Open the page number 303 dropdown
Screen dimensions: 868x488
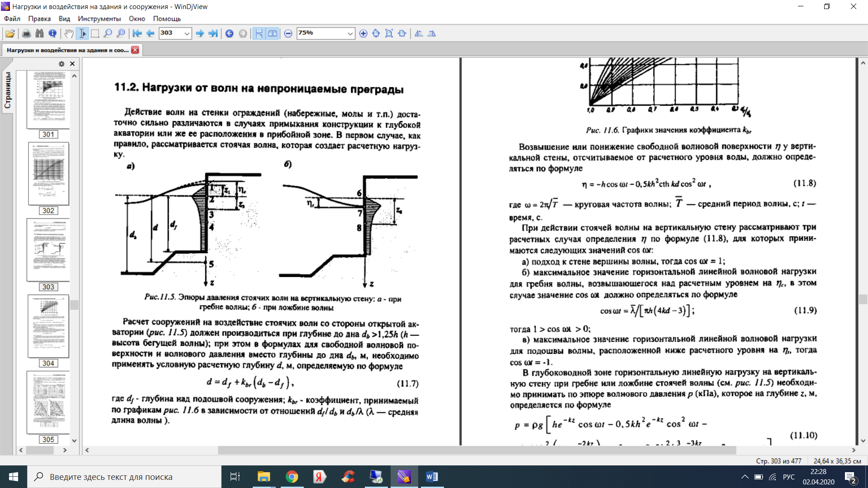click(x=186, y=33)
